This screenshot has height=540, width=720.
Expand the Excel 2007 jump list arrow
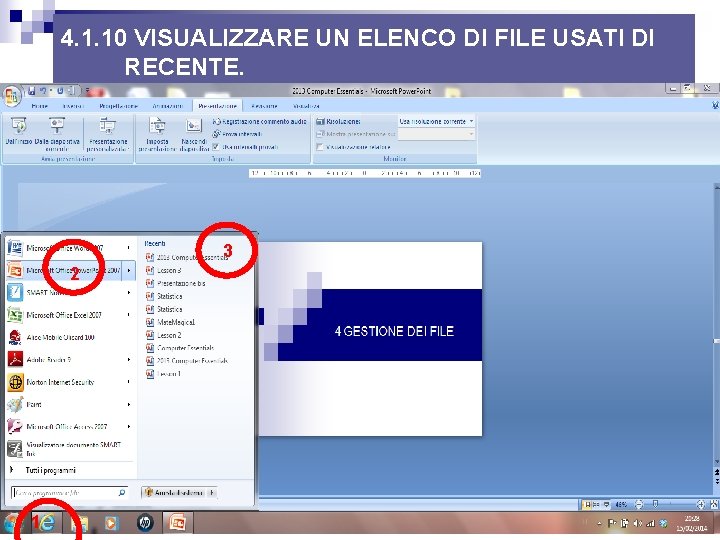[129, 315]
